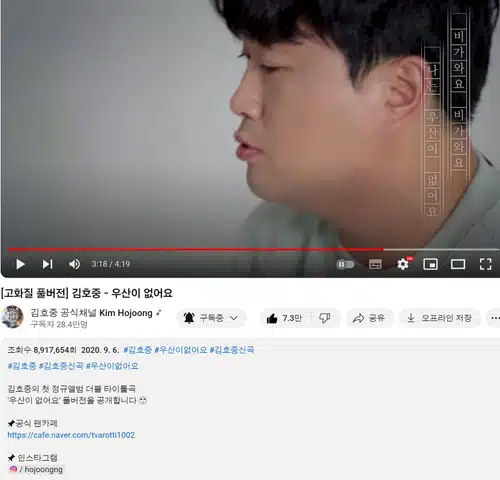Open the more actions ellipsis menu

495,318
